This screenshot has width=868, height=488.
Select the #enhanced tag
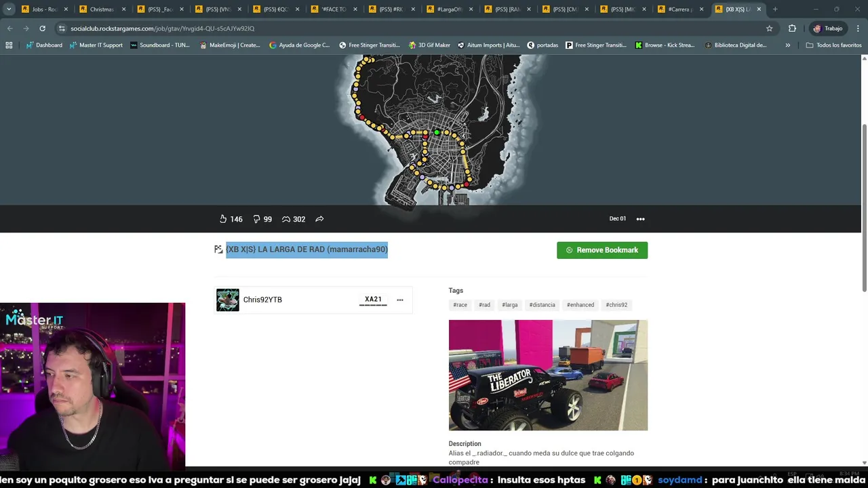pos(580,305)
